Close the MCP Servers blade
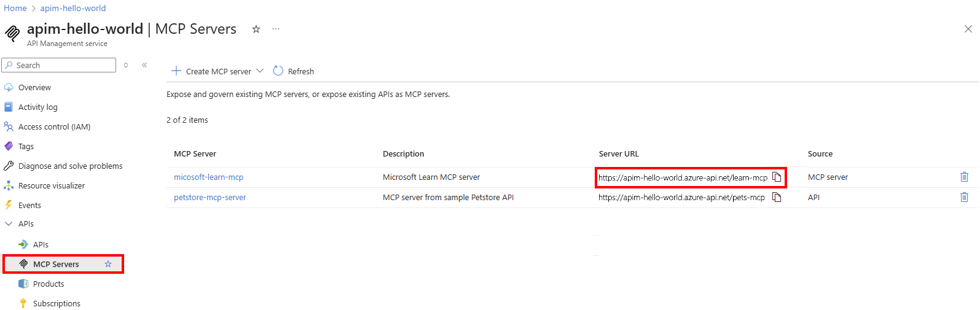Viewport: 980px width, 310px height. 968,29
